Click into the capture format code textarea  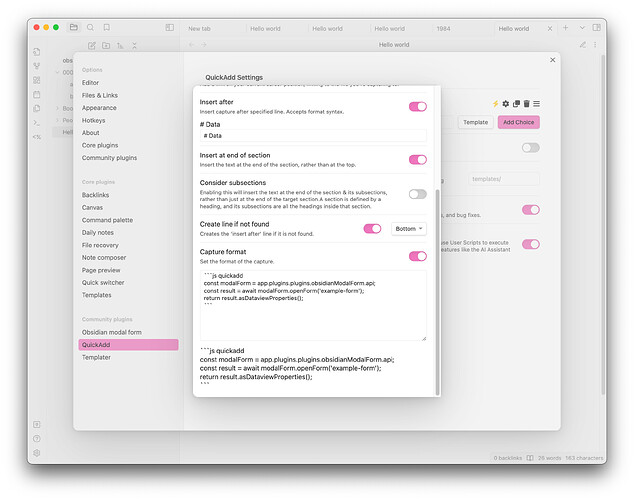313,306
